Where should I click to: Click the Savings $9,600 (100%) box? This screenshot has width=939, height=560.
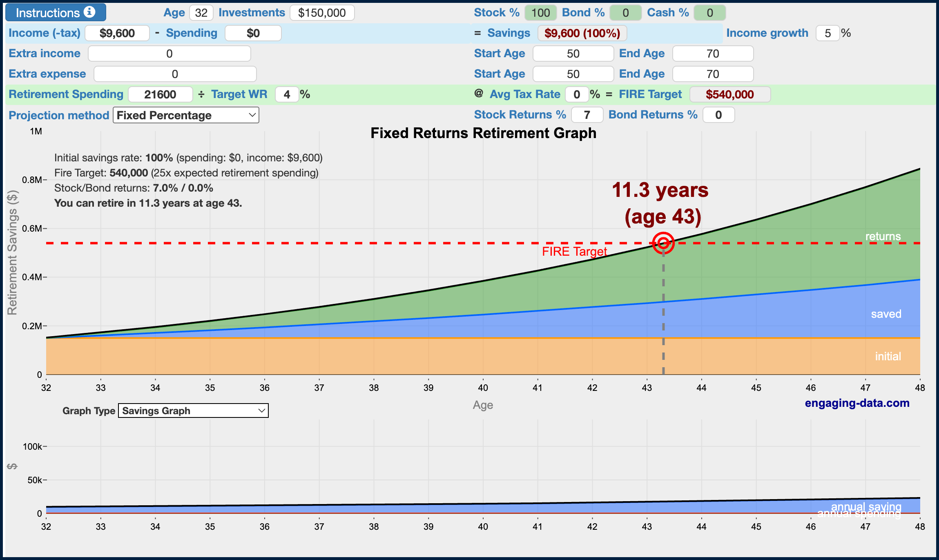(x=582, y=33)
